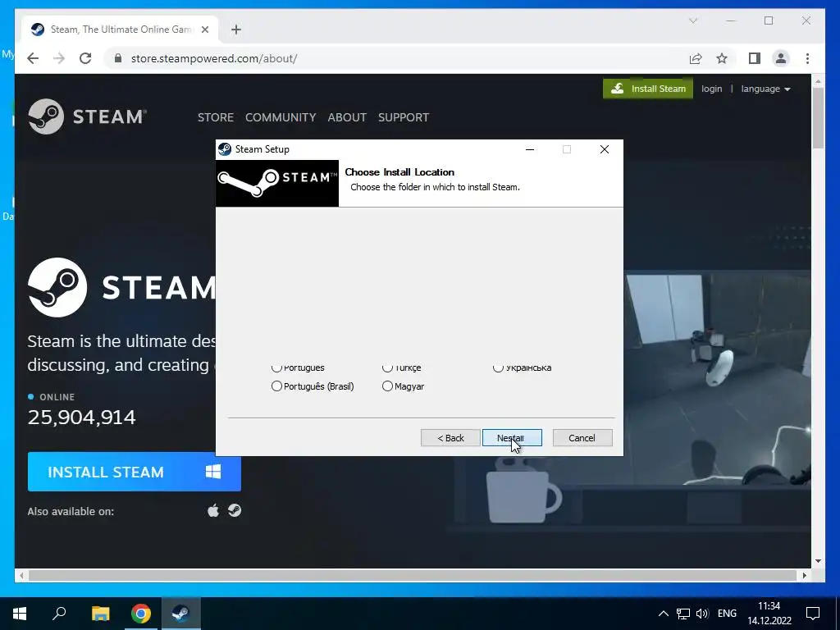Viewport: 840px width, 630px height.
Task: Bookmark this page with the star icon
Action: [x=722, y=58]
